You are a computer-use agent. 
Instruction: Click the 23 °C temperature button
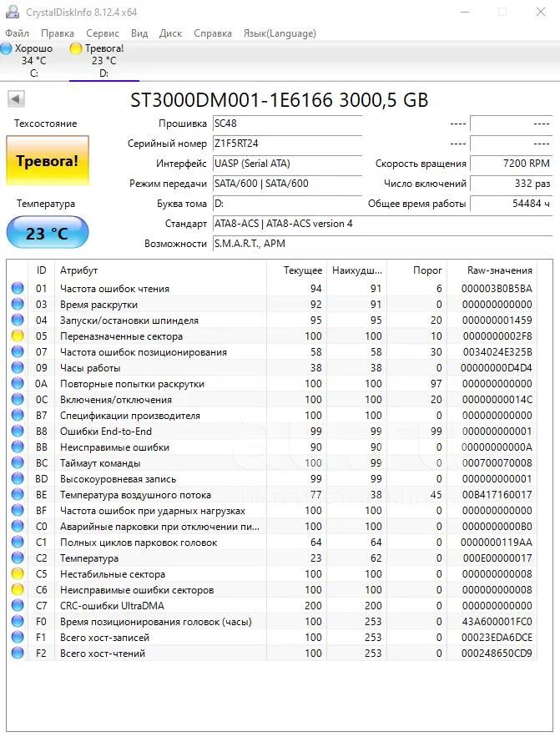point(48,233)
